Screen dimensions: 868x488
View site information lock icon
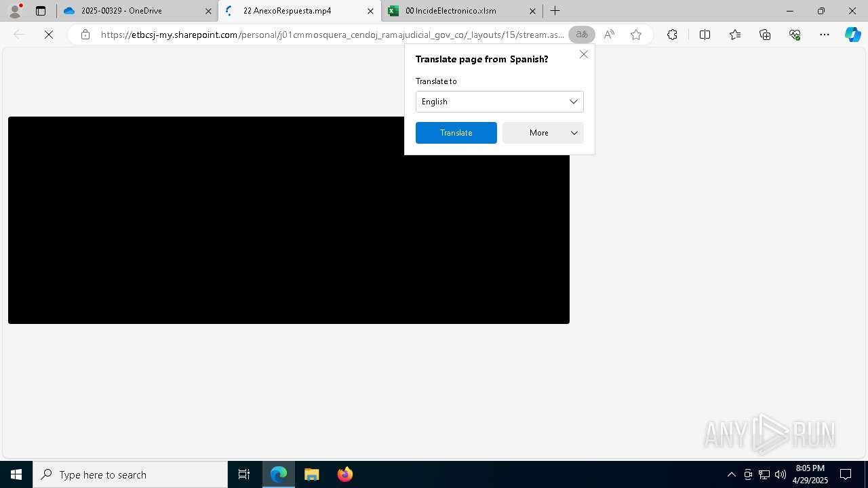click(x=85, y=35)
